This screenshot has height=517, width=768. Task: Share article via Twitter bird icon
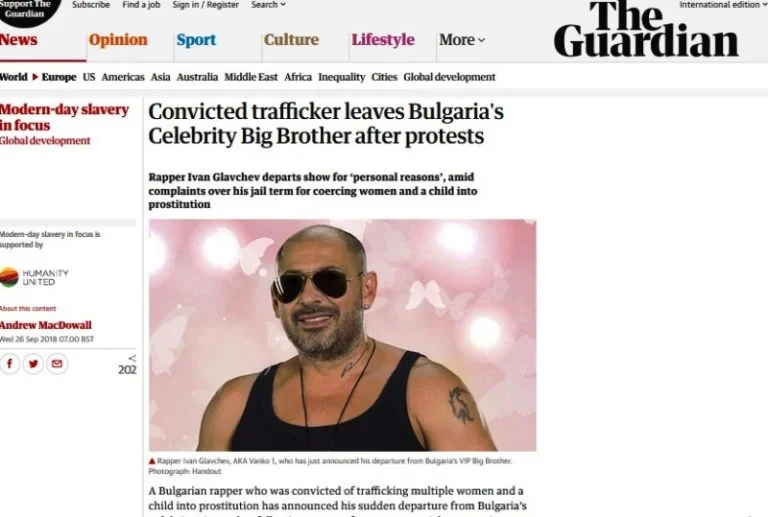[x=33, y=364]
